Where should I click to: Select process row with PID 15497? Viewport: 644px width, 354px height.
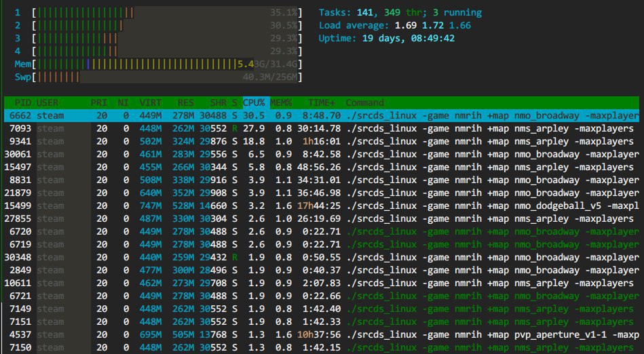322,167
